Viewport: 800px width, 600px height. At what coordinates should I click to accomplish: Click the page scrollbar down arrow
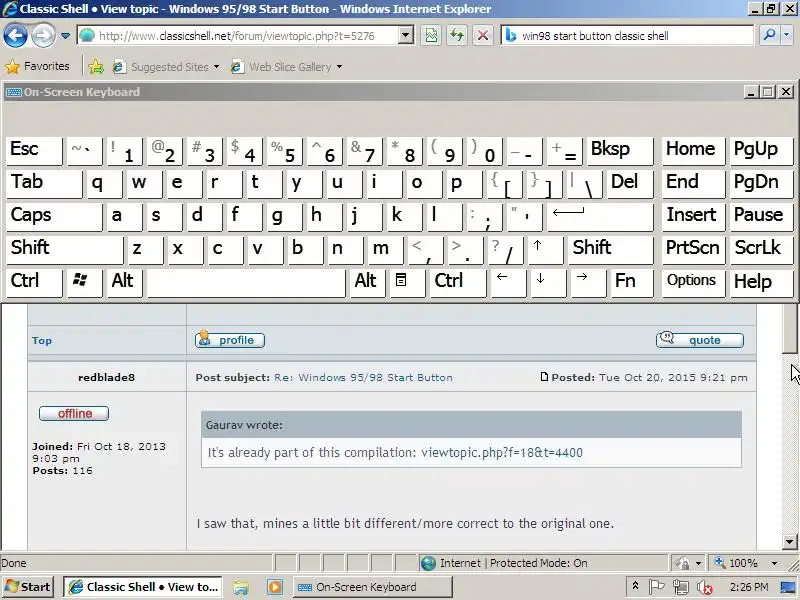click(x=789, y=541)
